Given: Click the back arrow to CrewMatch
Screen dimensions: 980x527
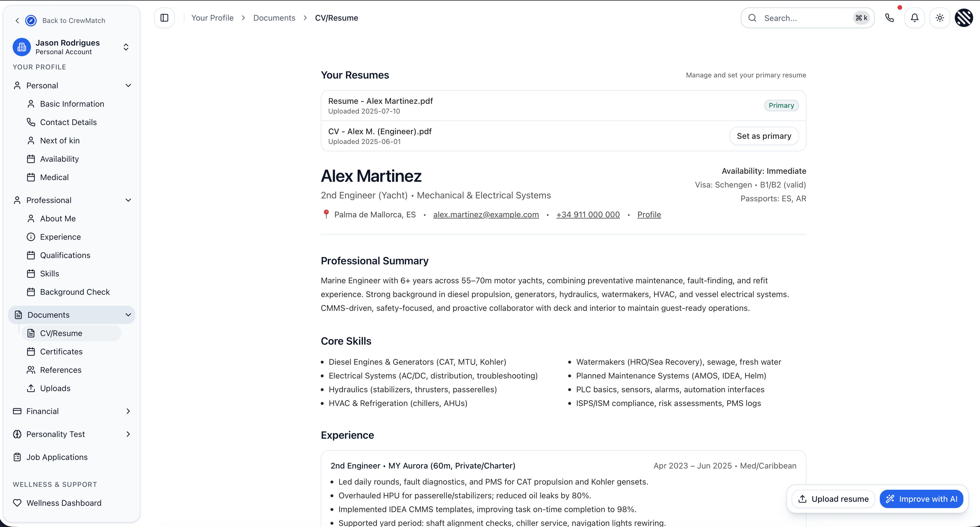Looking at the screenshot, I should (17, 21).
